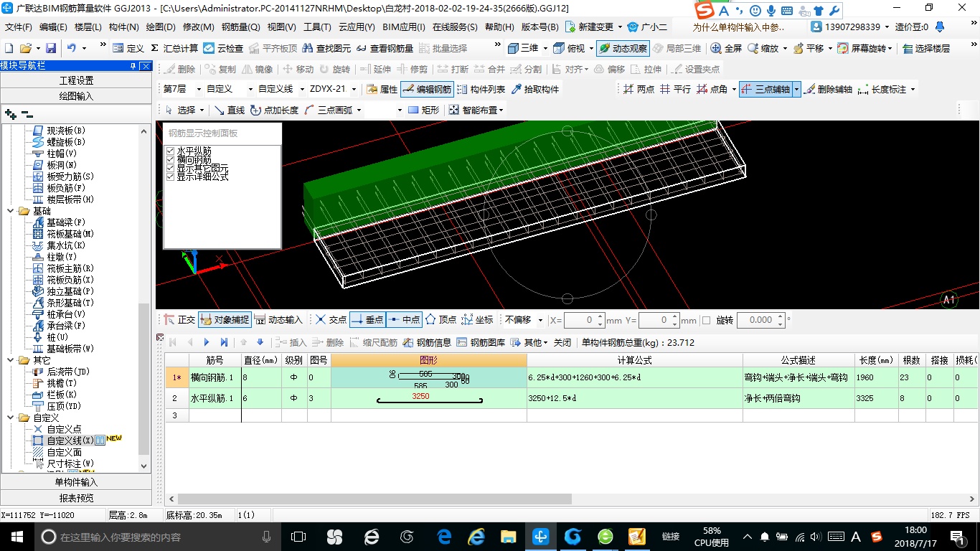Screen dimensions: 980x551
Task: Click 查找图元 find element tool
Action: pyautogui.click(x=326, y=48)
